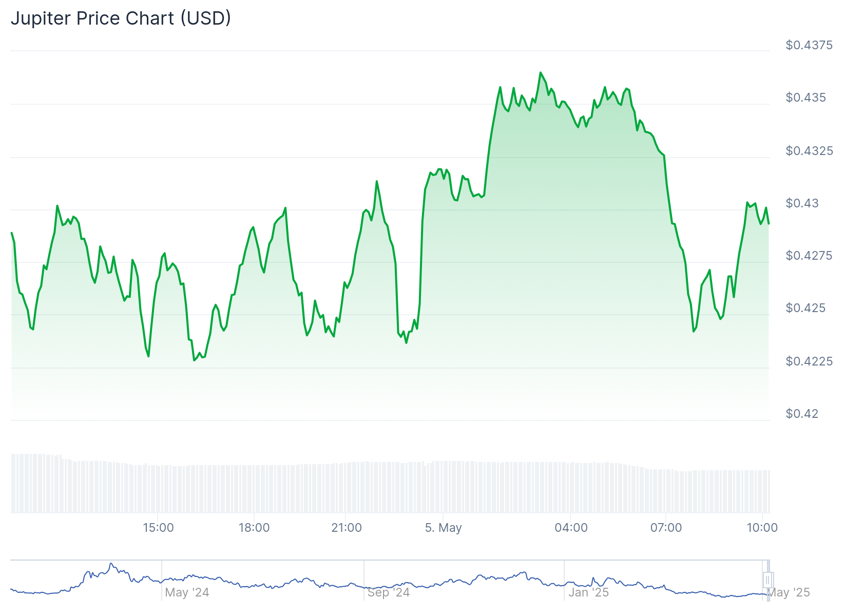Click the $0.43 price axis label
Image resolution: width=844 pixels, height=616 pixels.
click(x=802, y=203)
